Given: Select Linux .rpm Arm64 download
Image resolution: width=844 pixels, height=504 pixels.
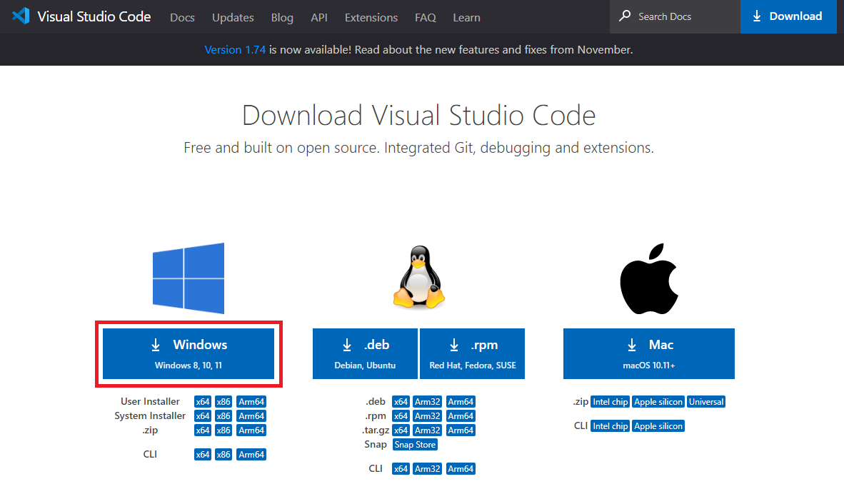Looking at the screenshot, I should click(x=461, y=415).
